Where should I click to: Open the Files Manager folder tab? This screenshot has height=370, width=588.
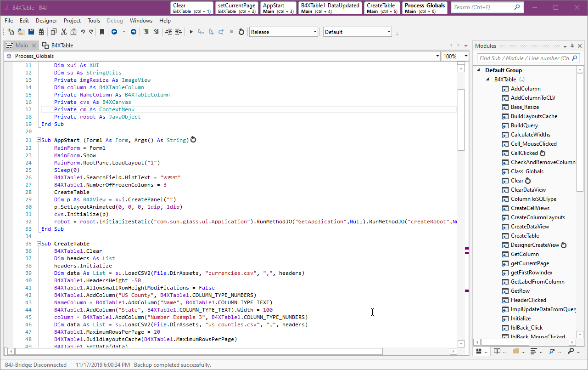(x=515, y=351)
